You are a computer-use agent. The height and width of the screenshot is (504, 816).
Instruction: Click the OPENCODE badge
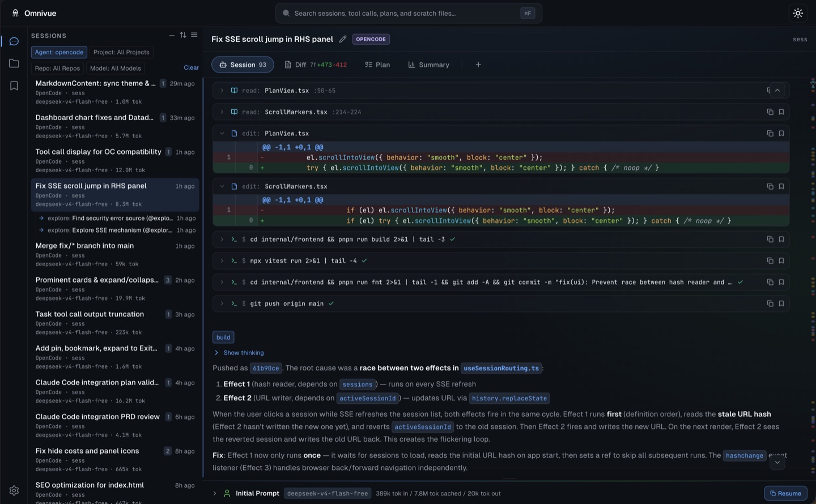click(371, 39)
